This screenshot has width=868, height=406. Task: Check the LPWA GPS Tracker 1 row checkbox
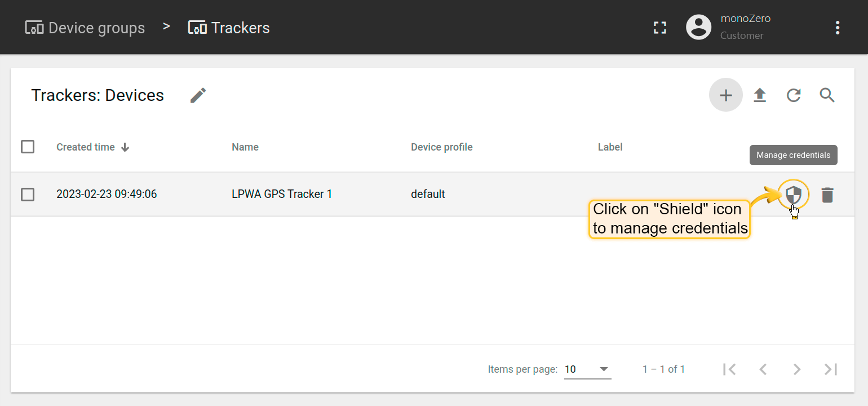(28, 195)
